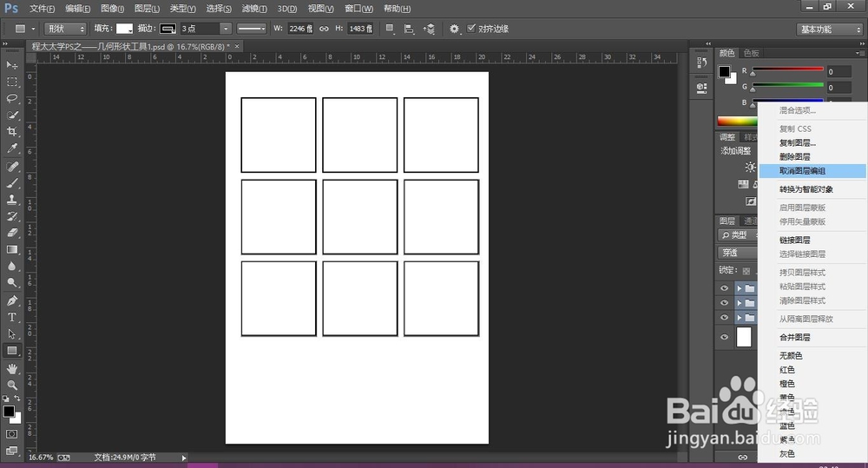Choose 取消图层编组 in context menu

click(x=812, y=171)
